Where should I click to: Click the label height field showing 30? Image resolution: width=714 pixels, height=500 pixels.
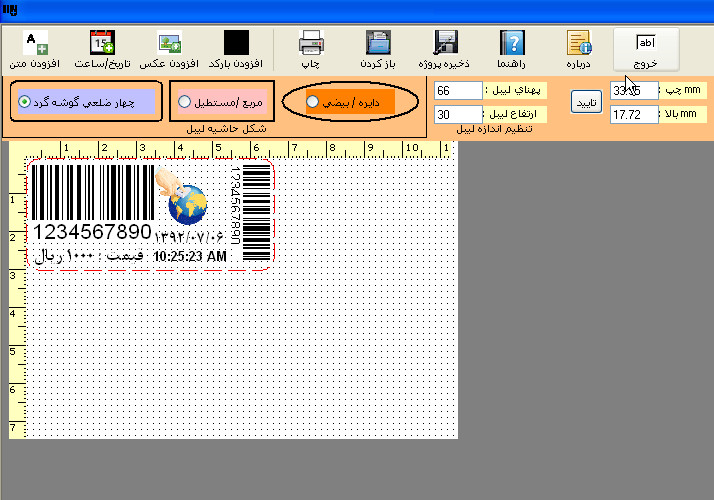(x=458, y=114)
